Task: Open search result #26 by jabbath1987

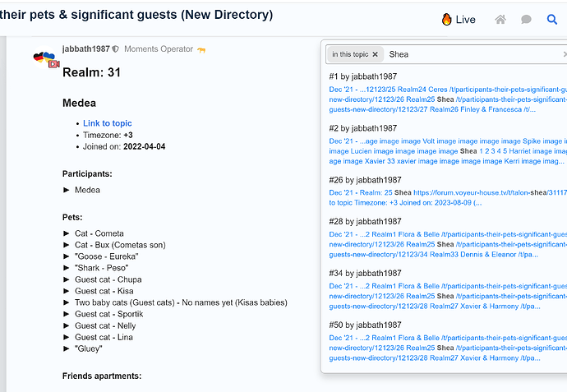Action: coord(364,181)
